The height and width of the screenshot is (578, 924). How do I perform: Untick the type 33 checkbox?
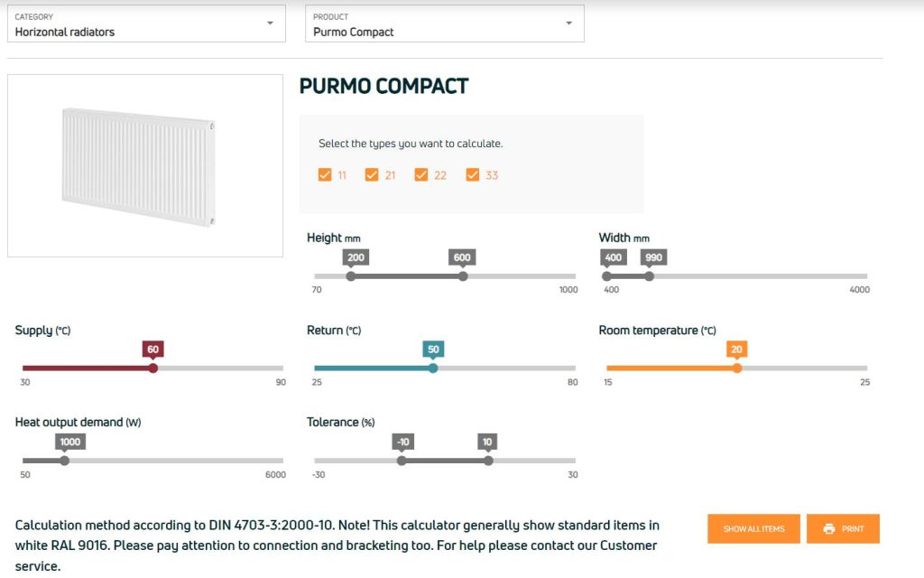pyautogui.click(x=473, y=175)
